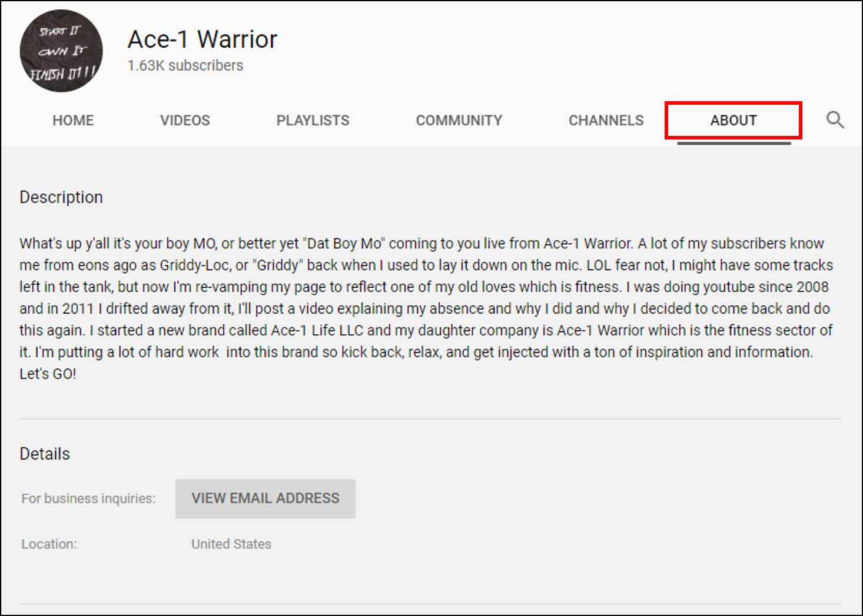Click the 'For business inquiries:' label

88,498
